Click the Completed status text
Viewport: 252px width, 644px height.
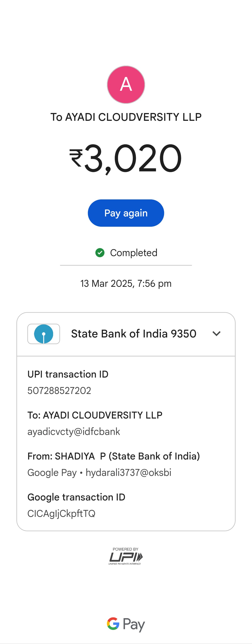(x=134, y=253)
